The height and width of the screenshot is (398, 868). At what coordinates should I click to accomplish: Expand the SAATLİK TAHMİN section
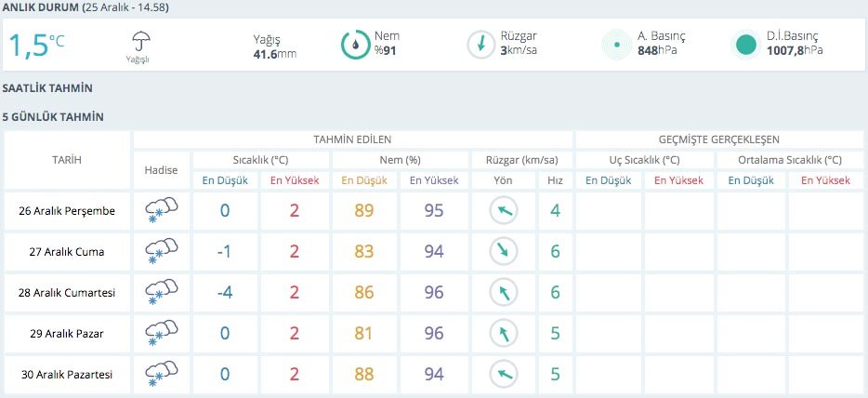pyautogui.click(x=46, y=88)
